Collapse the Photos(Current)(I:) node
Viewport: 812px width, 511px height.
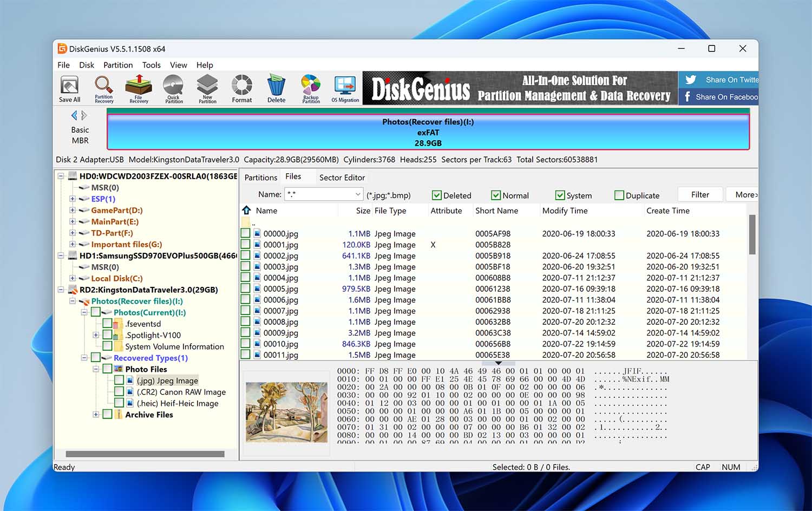(x=84, y=312)
